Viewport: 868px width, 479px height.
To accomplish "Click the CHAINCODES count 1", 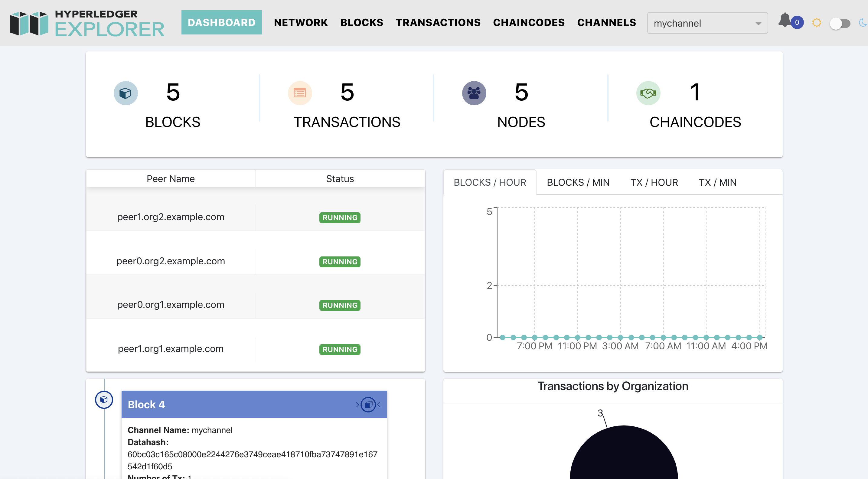I will click(695, 92).
